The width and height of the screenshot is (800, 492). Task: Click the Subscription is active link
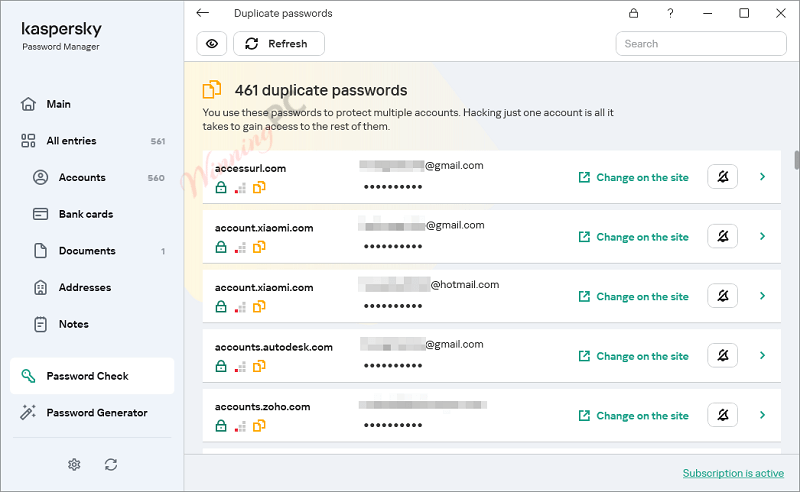point(733,473)
